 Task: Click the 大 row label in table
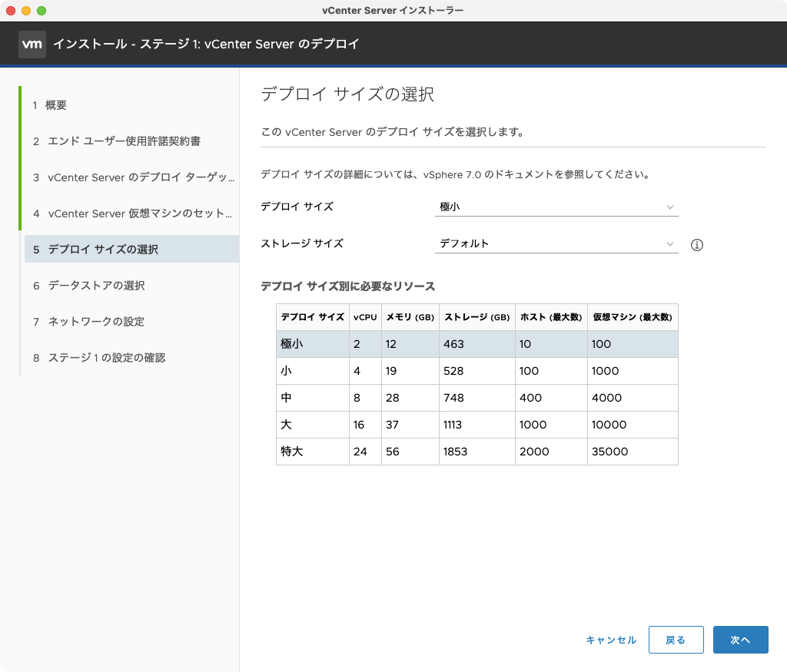286,425
